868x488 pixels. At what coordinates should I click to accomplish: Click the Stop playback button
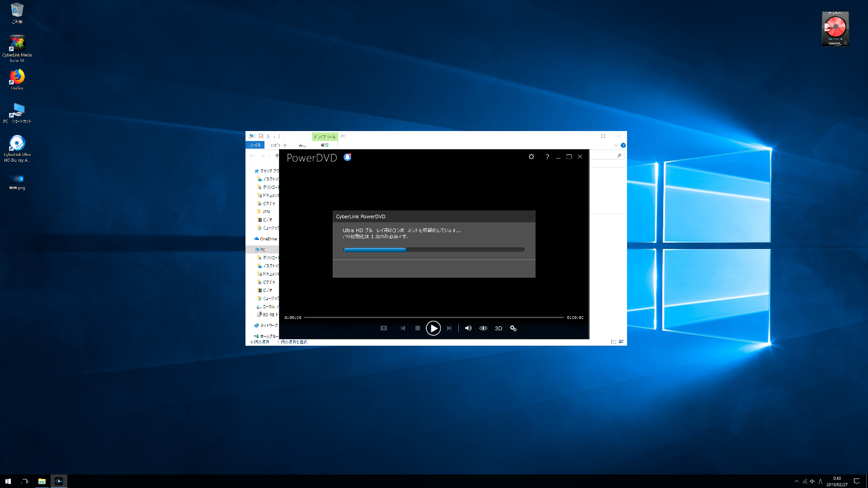pos(417,328)
